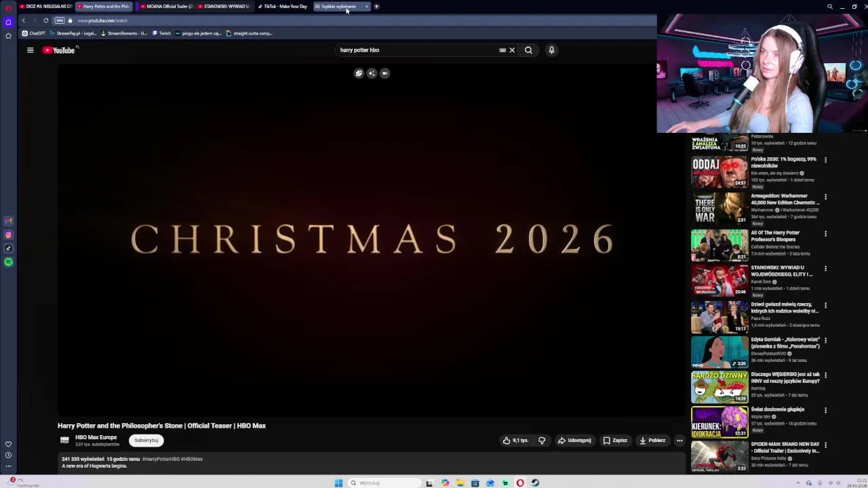Open TikTok in Opera sidebar
This screenshot has width=868, height=488.
(x=8, y=249)
